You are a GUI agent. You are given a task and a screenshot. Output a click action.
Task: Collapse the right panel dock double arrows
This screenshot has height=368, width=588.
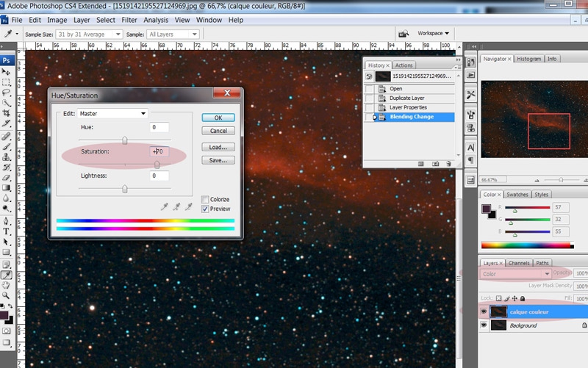[x=474, y=46]
